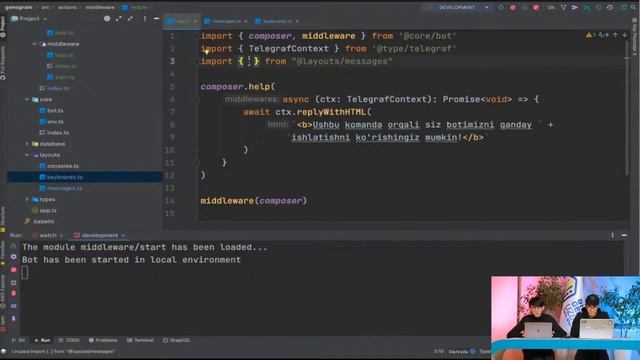The width and height of the screenshot is (640, 360).
Task: Collapse the middleware folder
Action: [x=35, y=44]
